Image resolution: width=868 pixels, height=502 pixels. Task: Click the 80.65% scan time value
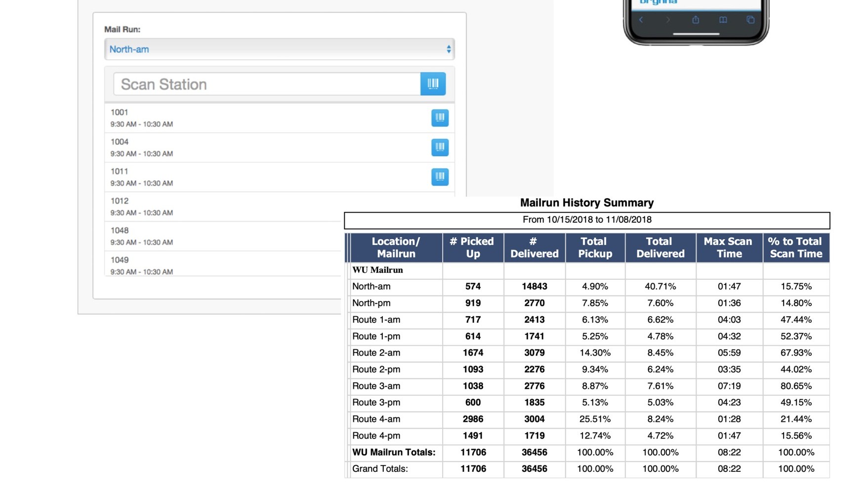[796, 386]
